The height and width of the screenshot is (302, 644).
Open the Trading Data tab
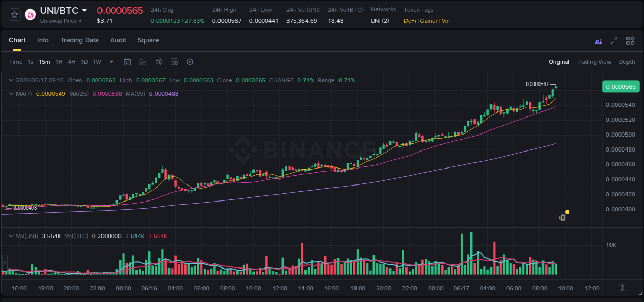click(79, 40)
